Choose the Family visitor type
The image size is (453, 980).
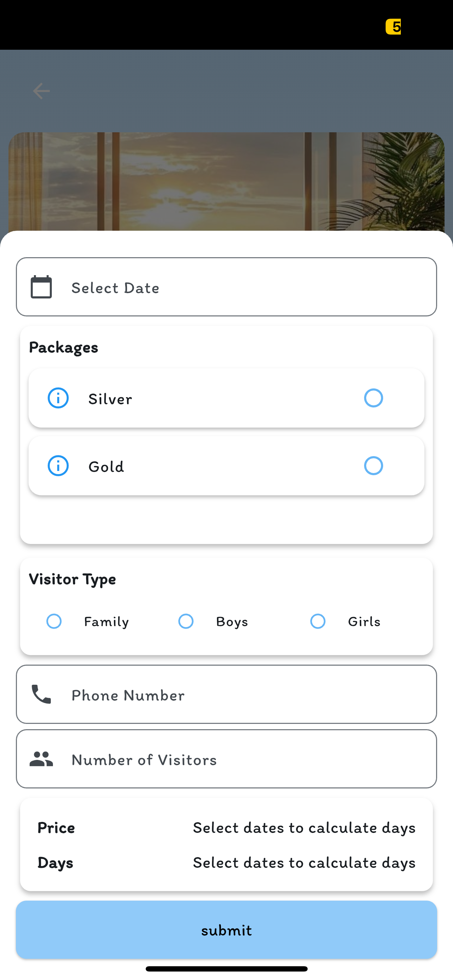54,621
